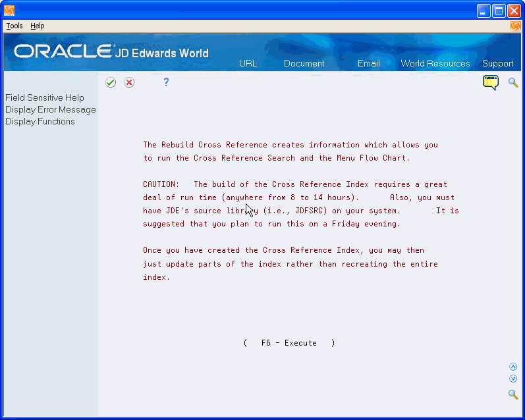Select Field Sensitive Help
The image size is (525, 420).
[x=45, y=97]
